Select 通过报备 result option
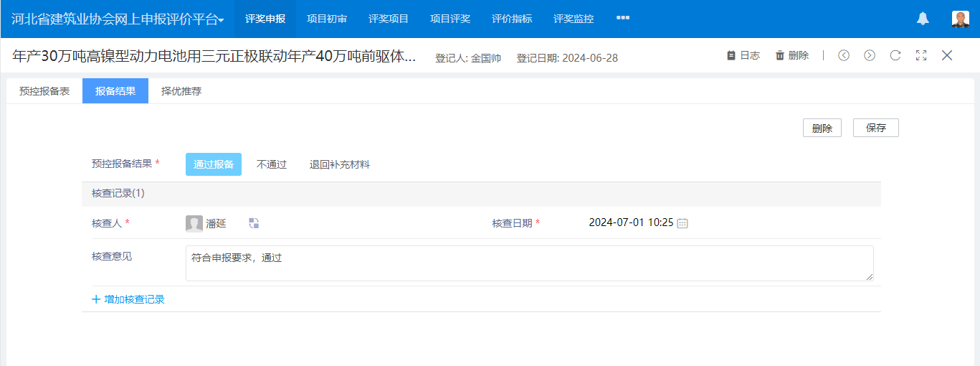 [x=213, y=164]
